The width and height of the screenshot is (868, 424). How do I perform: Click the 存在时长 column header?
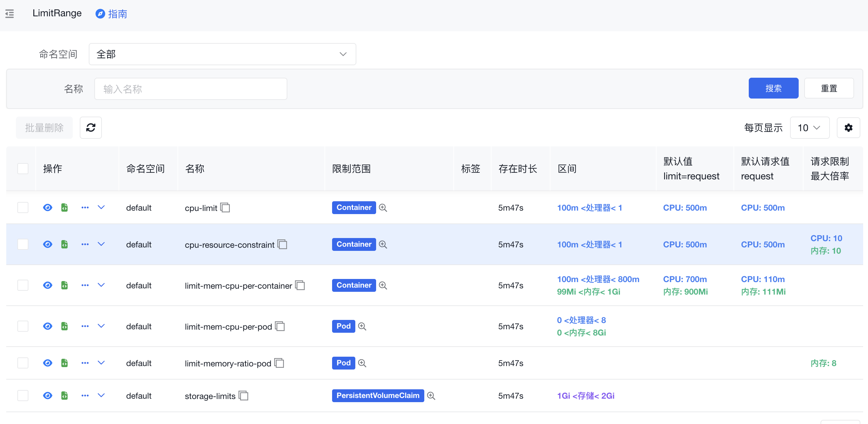coord(518,169)
